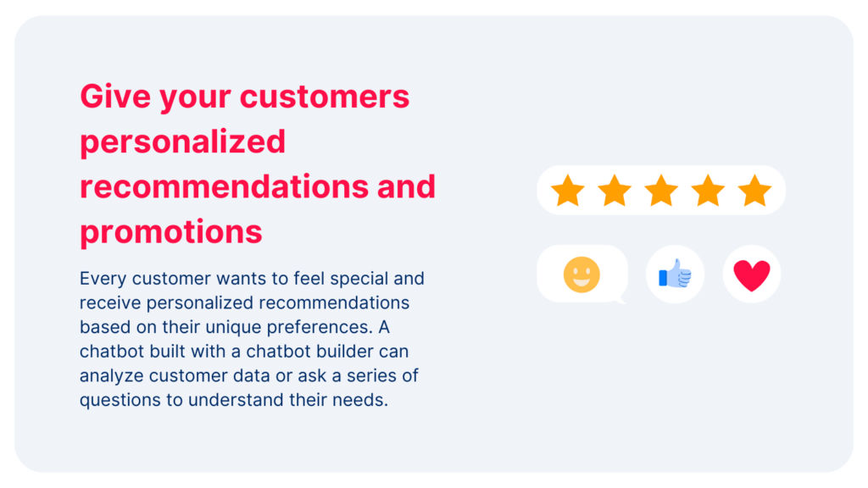Image resolution: width=868 pixels, height=488 pixels.
Task: Give five stars via last star
Action: tap(754, 191)
